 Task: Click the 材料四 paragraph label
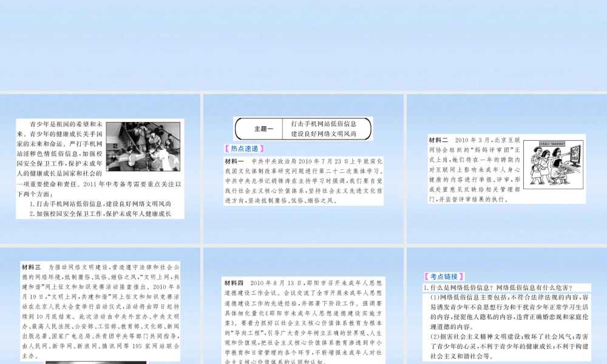tap(234, 283)
